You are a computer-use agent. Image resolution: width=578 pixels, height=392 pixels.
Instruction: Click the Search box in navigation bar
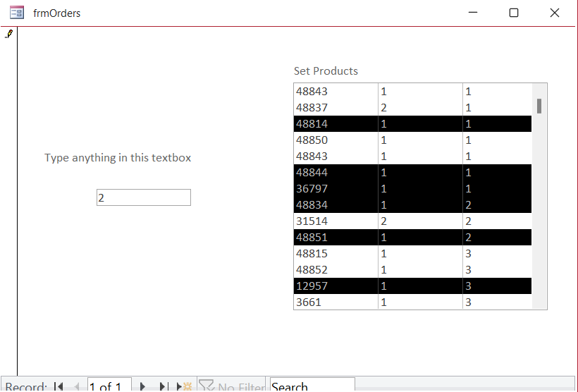coord(312,385)
